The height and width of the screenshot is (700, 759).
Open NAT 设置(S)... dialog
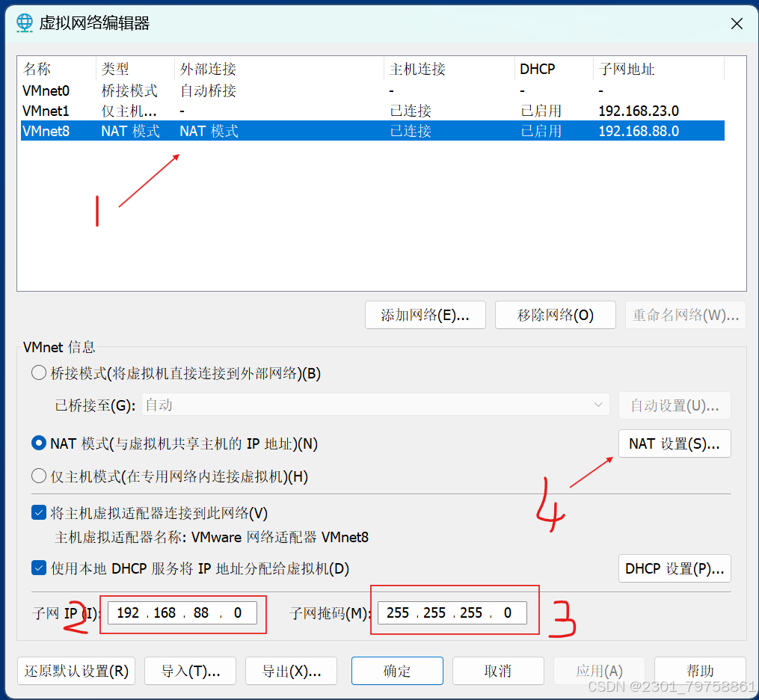point(675,443)
